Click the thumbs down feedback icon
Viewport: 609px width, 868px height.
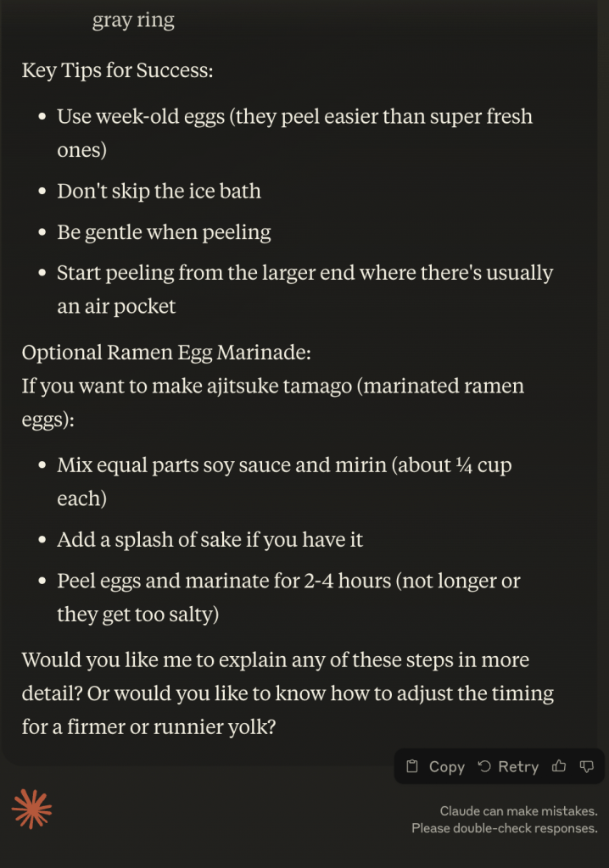(x=586, y=766)
